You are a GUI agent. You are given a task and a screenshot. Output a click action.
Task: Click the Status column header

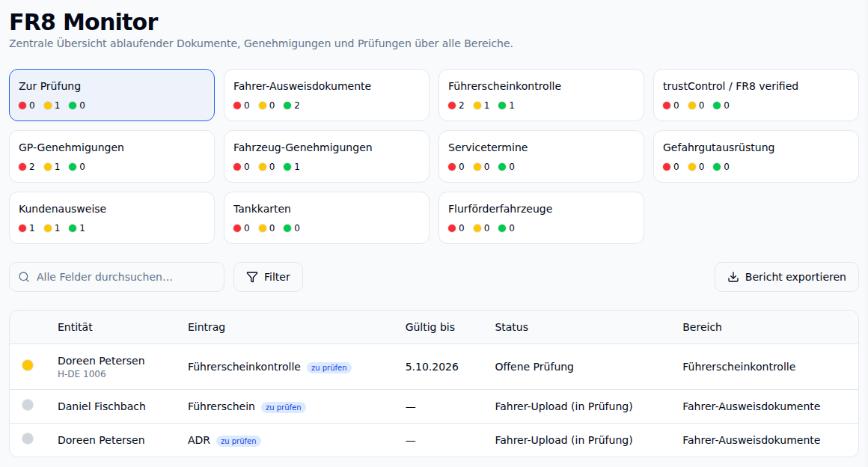tap(512, 327)
